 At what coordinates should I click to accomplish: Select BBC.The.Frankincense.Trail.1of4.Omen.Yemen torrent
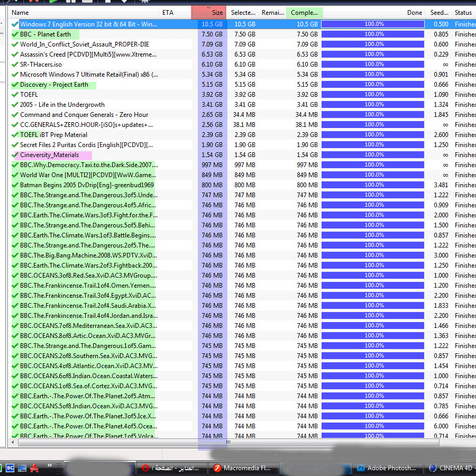88,286
